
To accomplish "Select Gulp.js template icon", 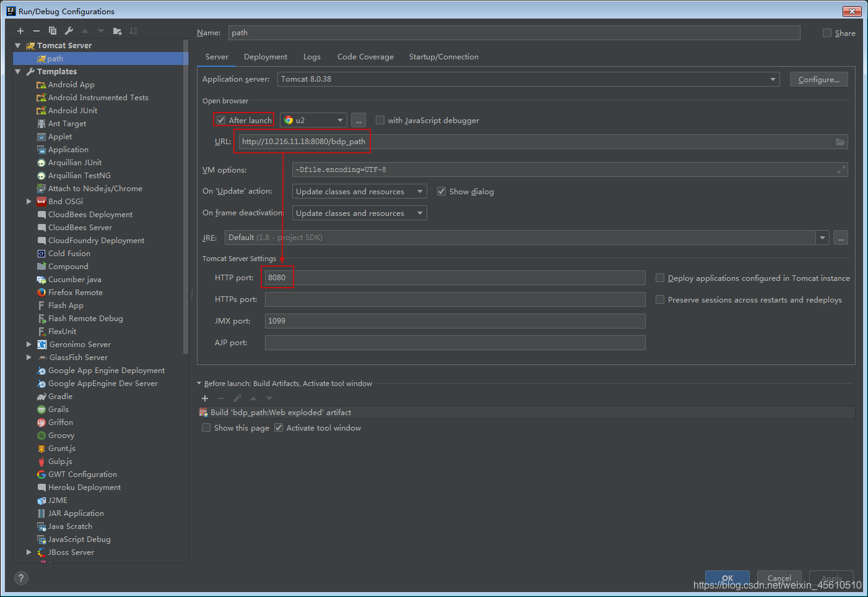I will (41, 462).
